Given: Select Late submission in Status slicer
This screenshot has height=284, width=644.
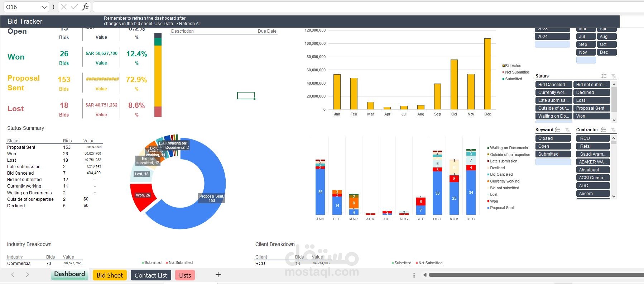Looking at the screenshot, I should [x=553, y=100].
